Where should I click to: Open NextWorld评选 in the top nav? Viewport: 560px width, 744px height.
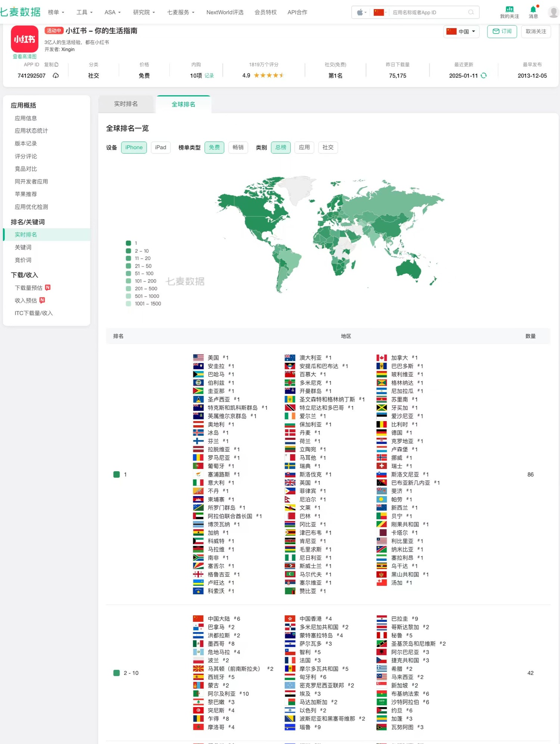(x=225, y=12)
